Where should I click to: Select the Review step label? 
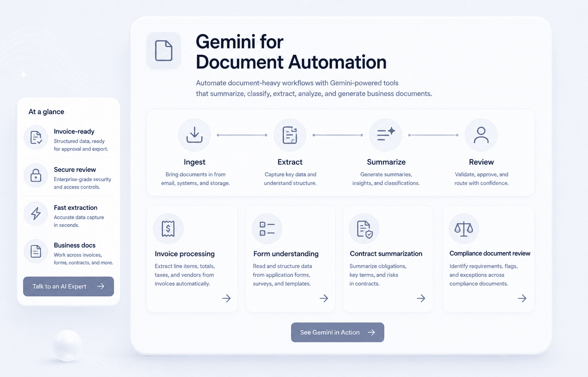pos(481,162)
